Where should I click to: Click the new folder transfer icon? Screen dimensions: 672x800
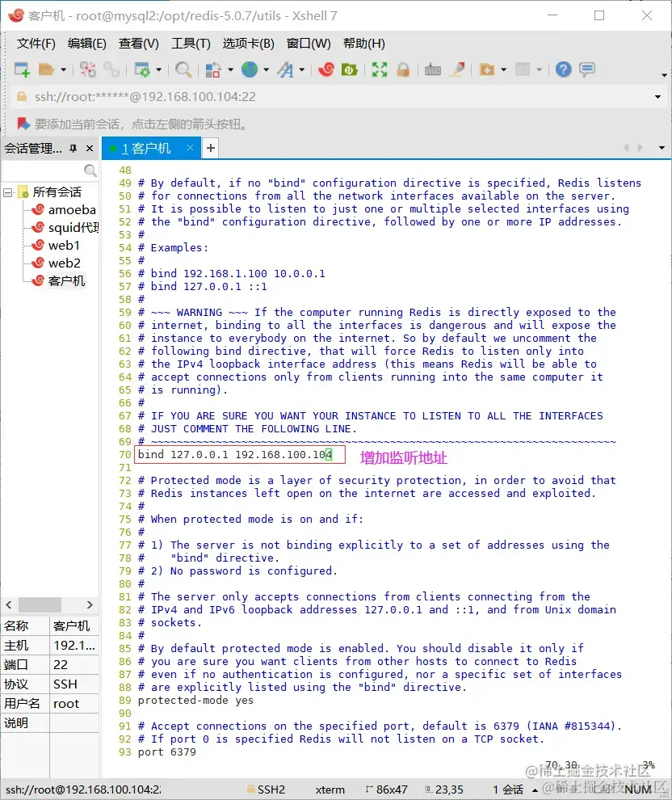(487, 69)
